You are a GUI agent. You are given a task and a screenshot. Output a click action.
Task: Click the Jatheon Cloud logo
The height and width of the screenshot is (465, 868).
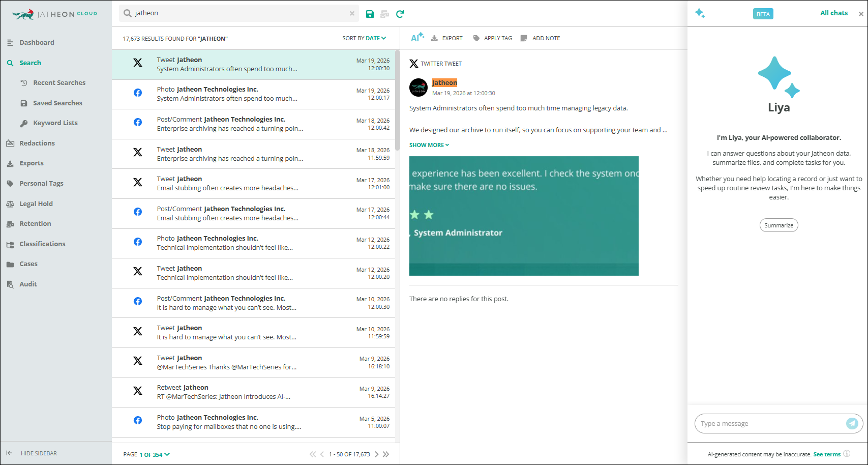(x=54, y=14)
